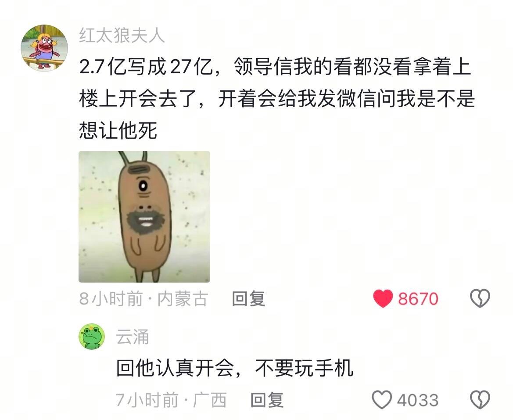Tap the 8小时前 timestamp

111,298
